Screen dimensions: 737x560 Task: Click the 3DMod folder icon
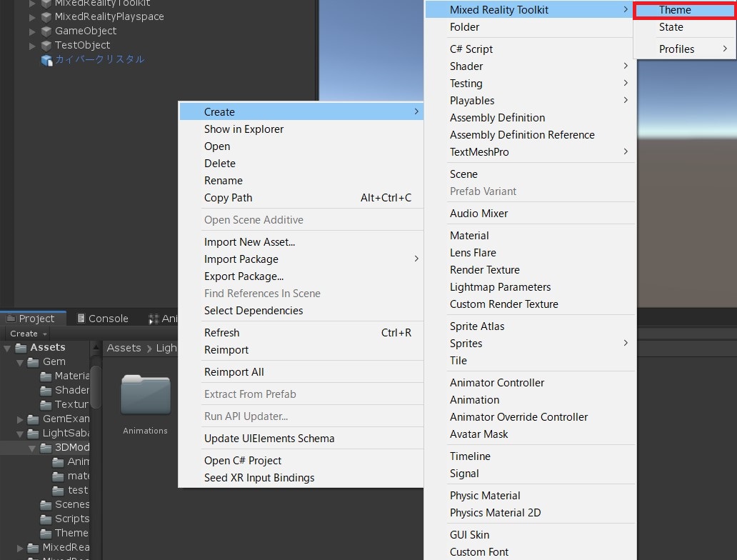point(46,448)
